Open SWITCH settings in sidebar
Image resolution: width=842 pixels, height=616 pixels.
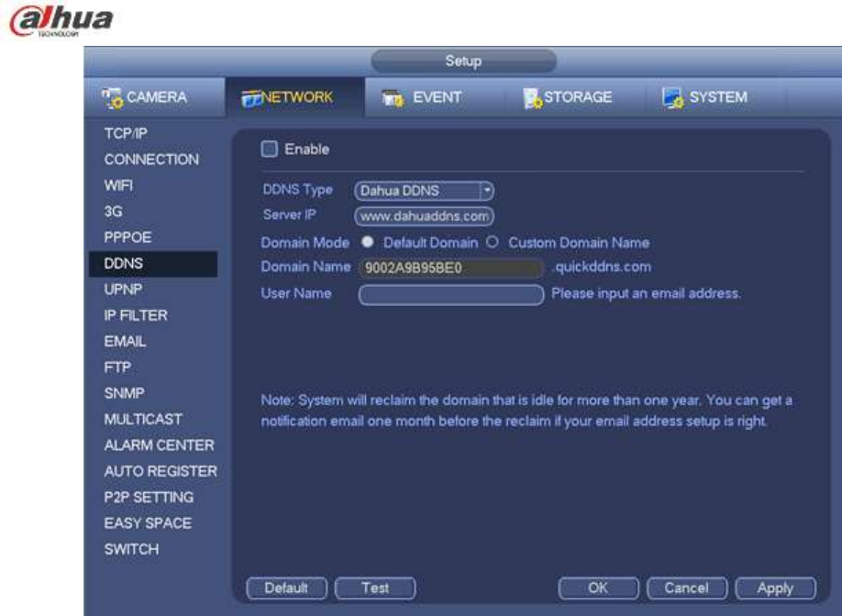pos(131,549)
